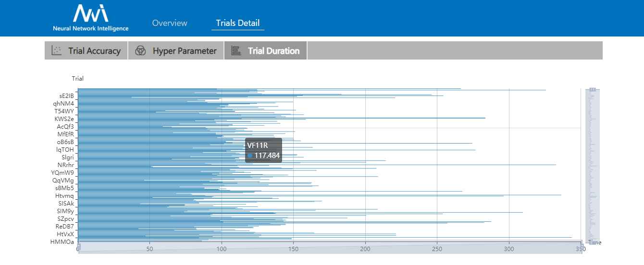
Task: Click x-axis tick label 100
Action: pos(222,249)
